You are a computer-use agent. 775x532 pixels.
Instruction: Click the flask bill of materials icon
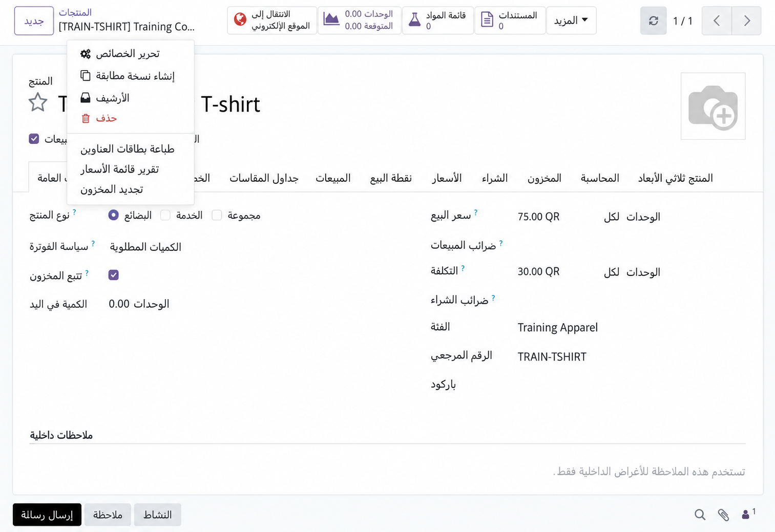(414, 20)
